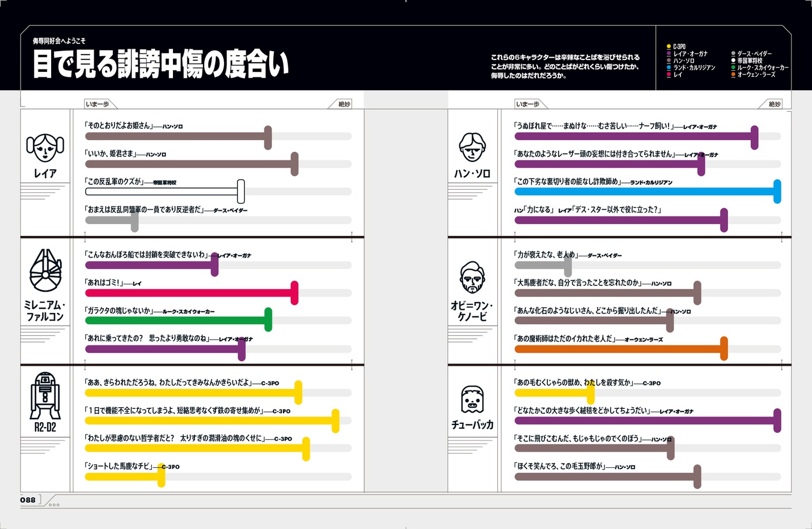Screen dimensions: 812x529
Task: Select the left 'いま一歩' tab label
Action: [x=98, y=104]
